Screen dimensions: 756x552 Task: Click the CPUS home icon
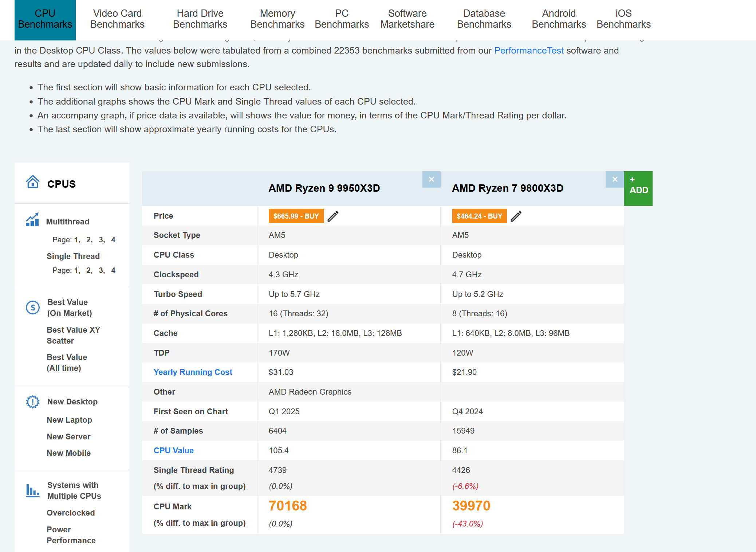point(33,181)
